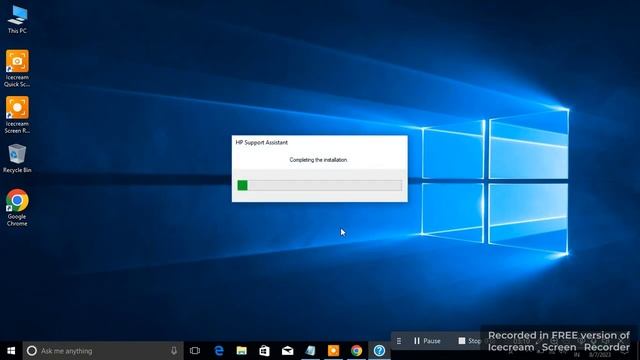This screenshot has height=360, width=640.
Task: Open the Mail app taskbar icon
Action: (287, 351)
